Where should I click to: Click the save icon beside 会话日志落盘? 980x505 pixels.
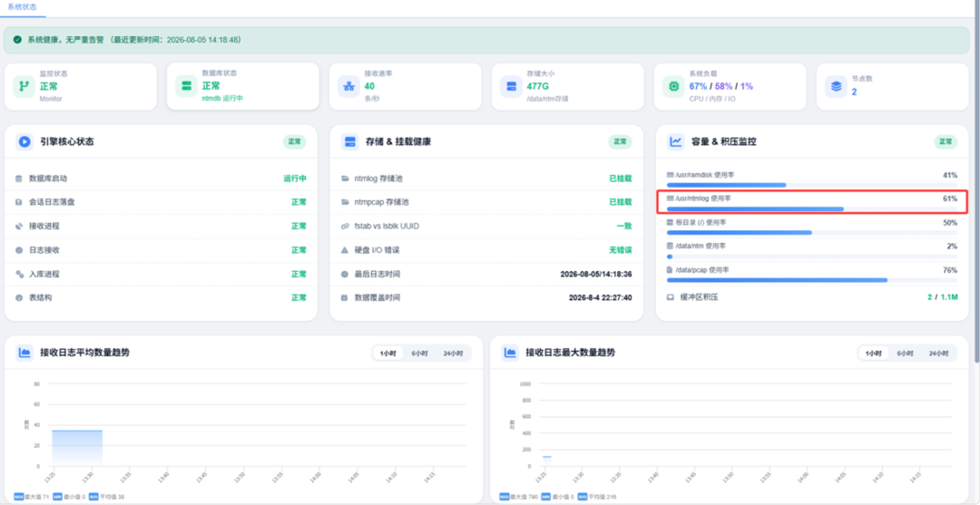[x=19, y=202]
